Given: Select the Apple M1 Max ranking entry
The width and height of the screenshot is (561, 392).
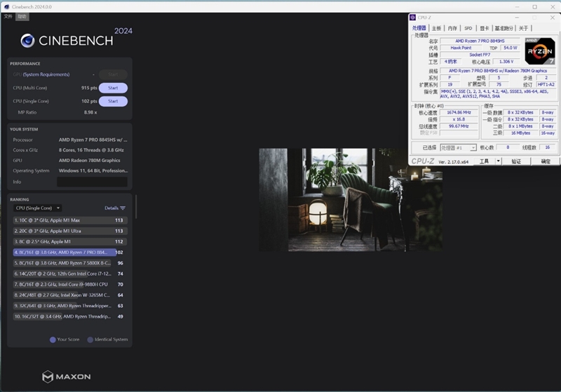Looking at the screenshot, I should [63, 220].
